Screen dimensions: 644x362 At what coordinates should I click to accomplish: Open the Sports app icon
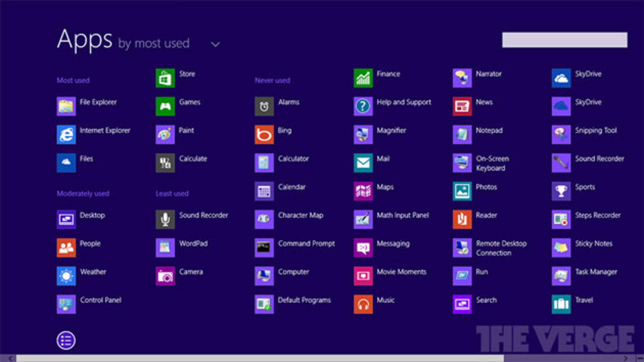561,191
